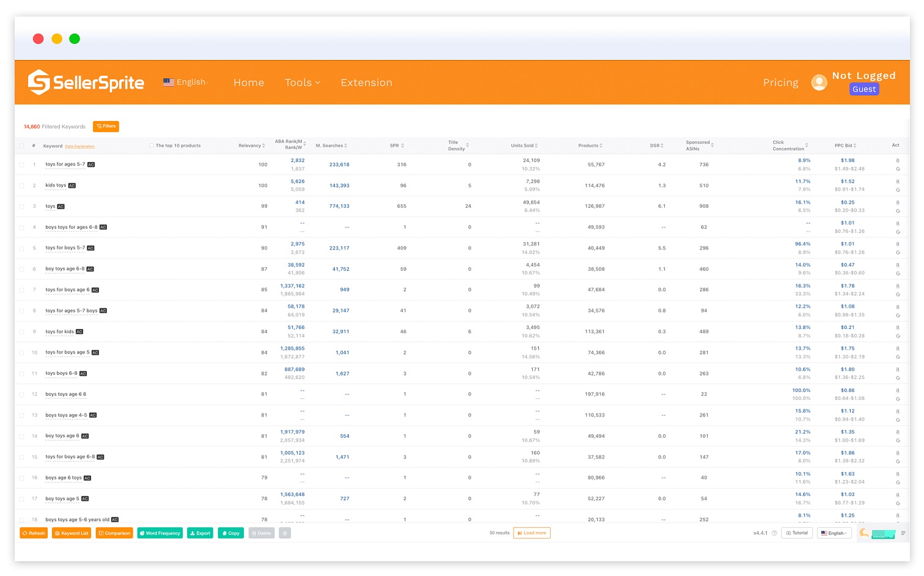Enable 'The top 10 products' checkbox

point(152,146)
